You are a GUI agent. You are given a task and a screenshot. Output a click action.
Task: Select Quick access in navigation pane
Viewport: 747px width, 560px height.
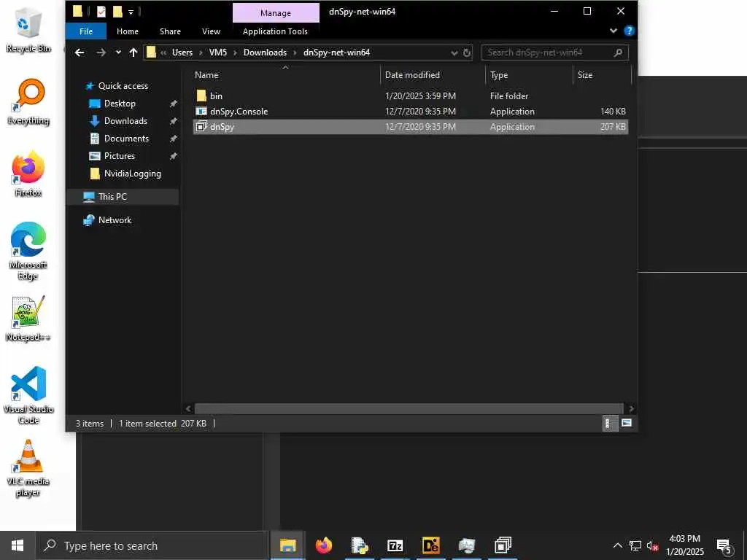tap(123, 86)
